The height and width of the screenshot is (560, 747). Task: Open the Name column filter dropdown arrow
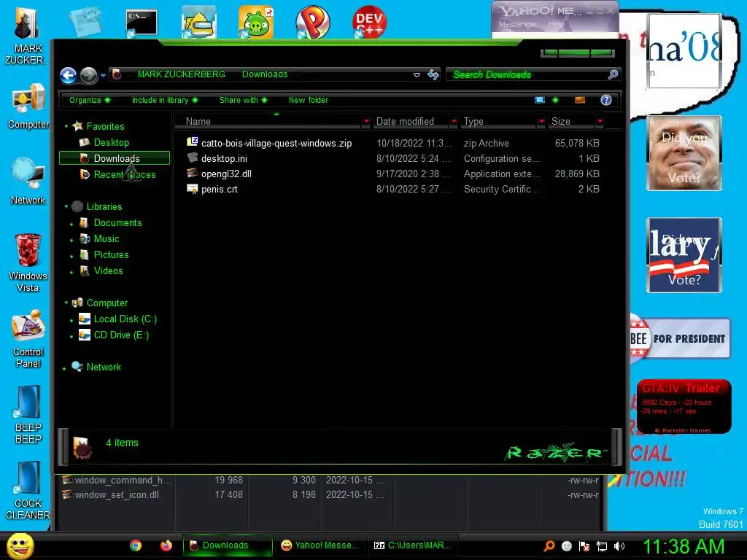(x=366, y=122)
